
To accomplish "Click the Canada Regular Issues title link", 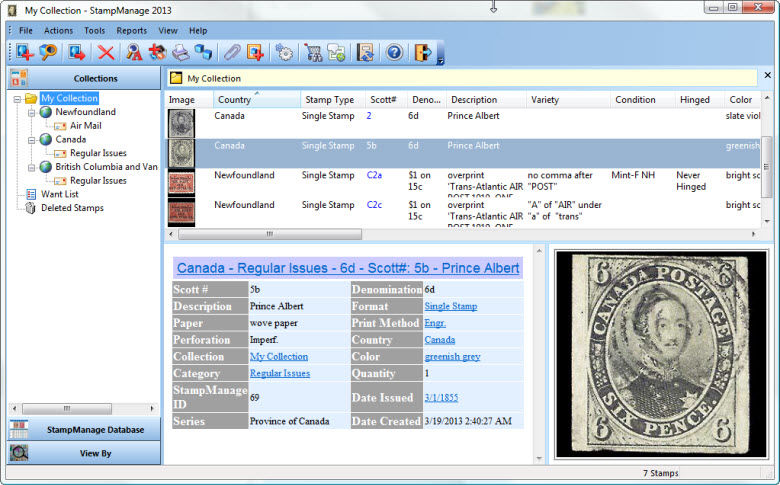I will click(x=348, y=268).
